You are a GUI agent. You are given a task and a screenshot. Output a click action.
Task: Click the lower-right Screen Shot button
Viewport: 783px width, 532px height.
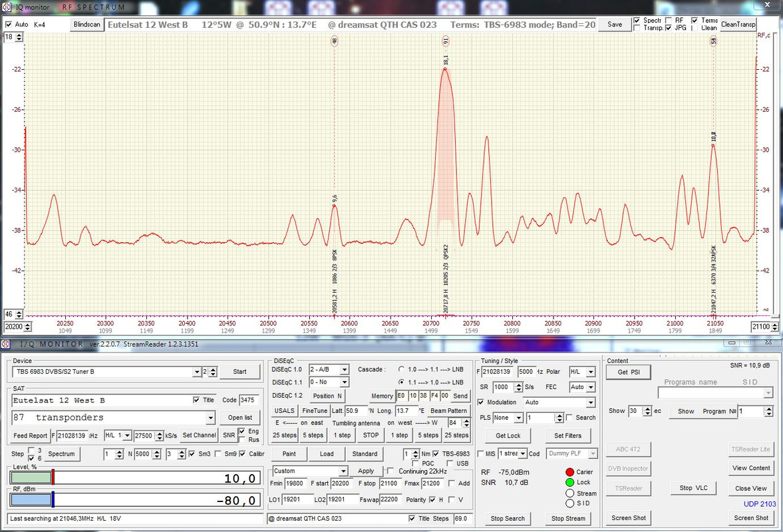point(751,518)
